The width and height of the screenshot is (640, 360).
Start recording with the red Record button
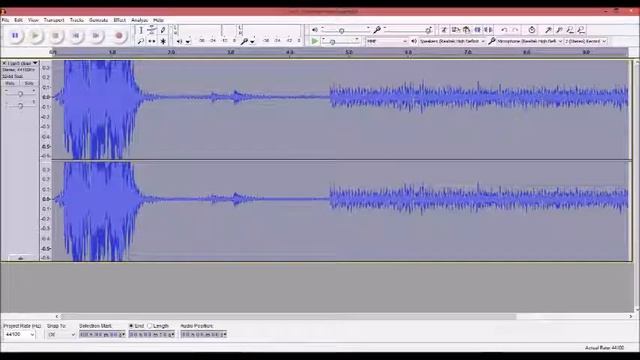click(119, 36)
